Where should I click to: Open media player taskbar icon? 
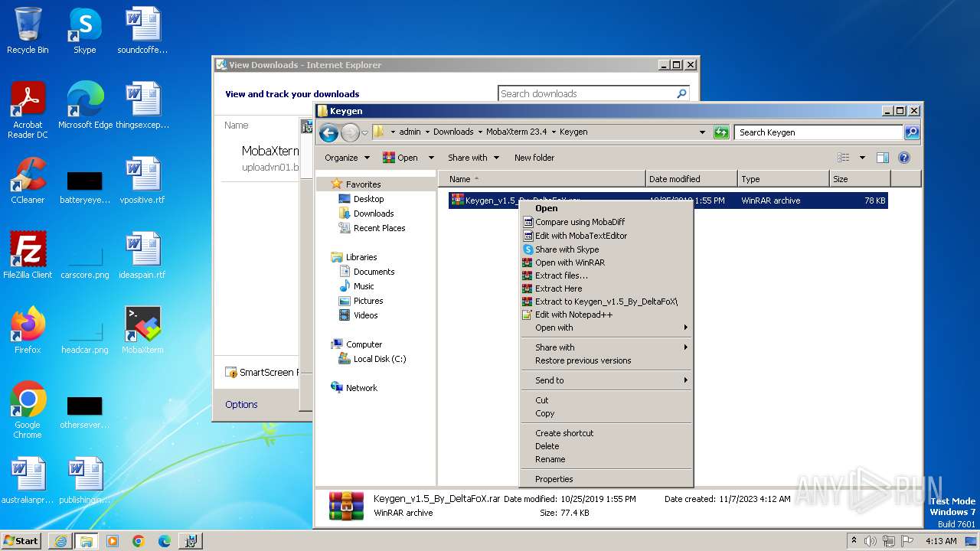(113, 541)
